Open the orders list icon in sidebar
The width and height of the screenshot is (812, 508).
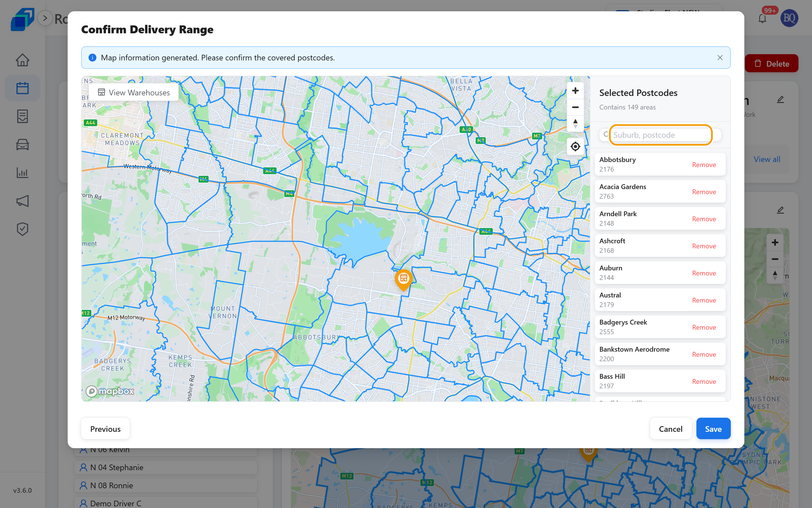coord(23,116)
